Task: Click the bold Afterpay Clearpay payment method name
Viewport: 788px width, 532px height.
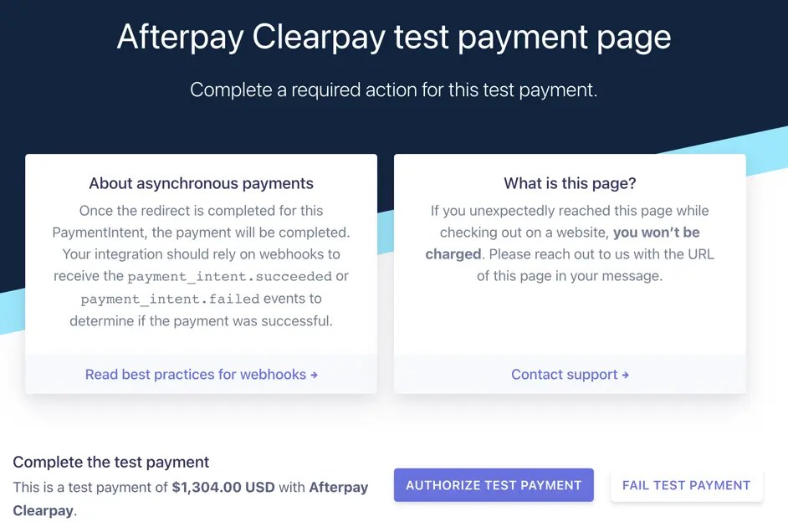Action: point(338,487)
